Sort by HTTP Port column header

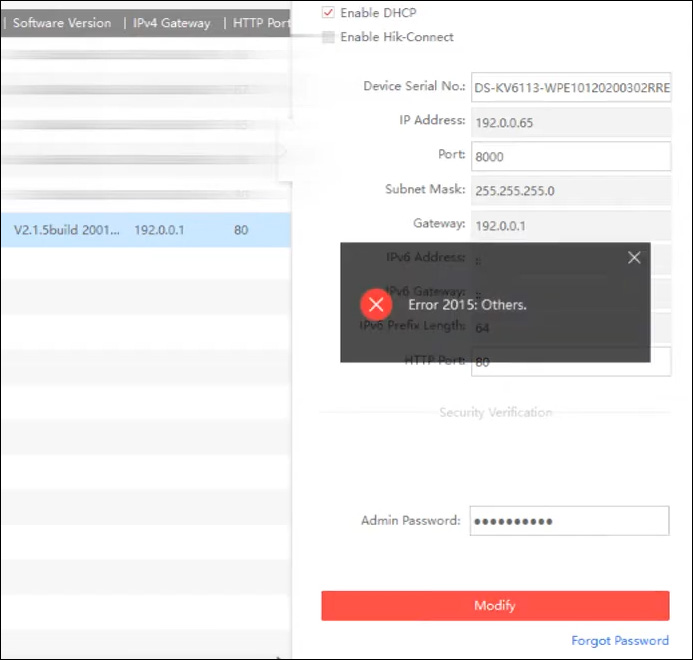coord(261,23)
